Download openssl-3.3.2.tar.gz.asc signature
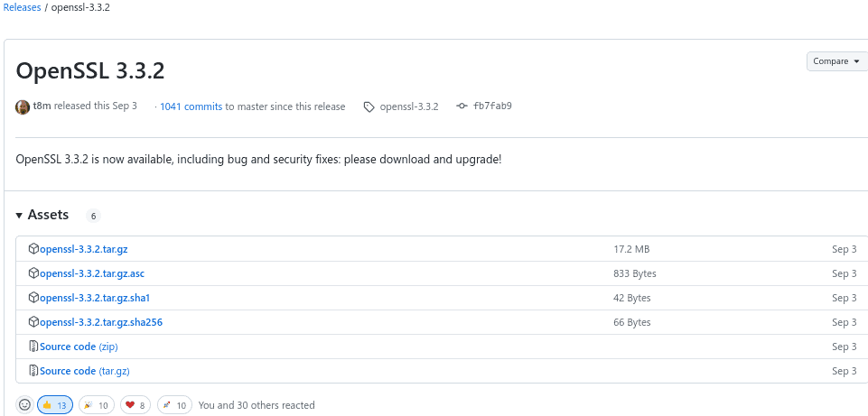 92,273
